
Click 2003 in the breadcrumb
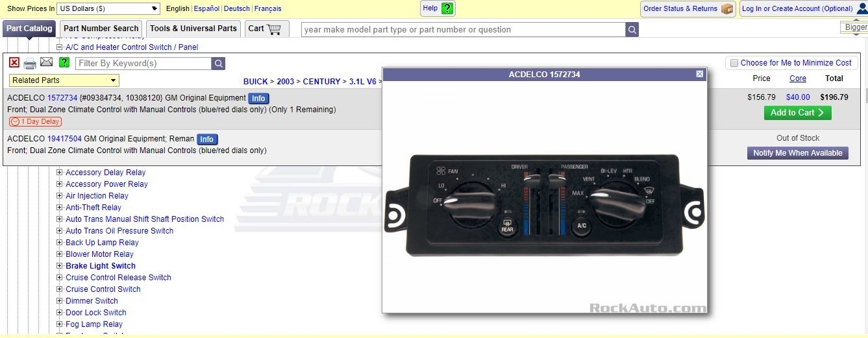click(285, 82)
